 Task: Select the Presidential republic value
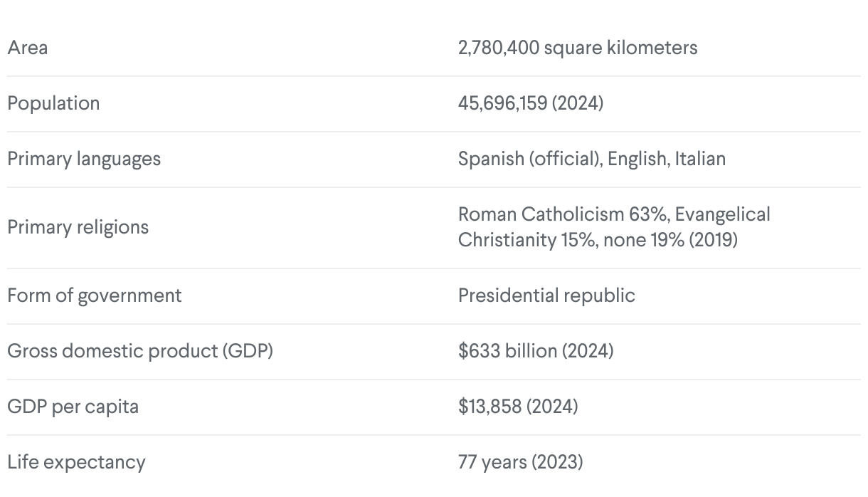tap(546, 295)
